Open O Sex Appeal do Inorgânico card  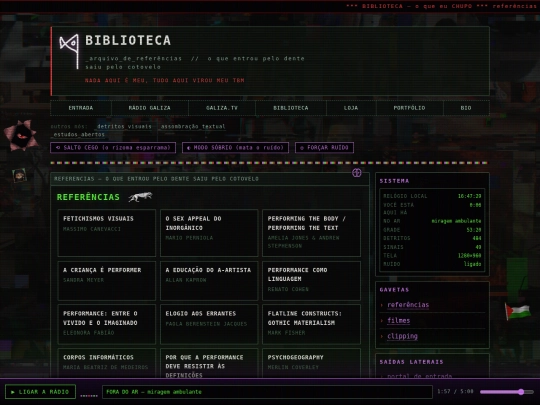click(x=209, y=233)
